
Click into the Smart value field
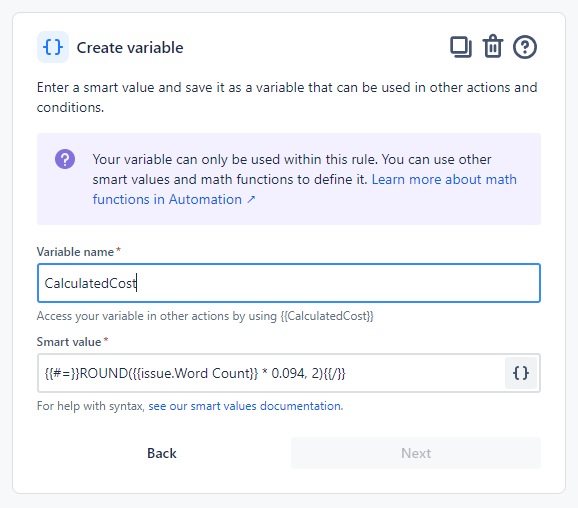(271, 373)
